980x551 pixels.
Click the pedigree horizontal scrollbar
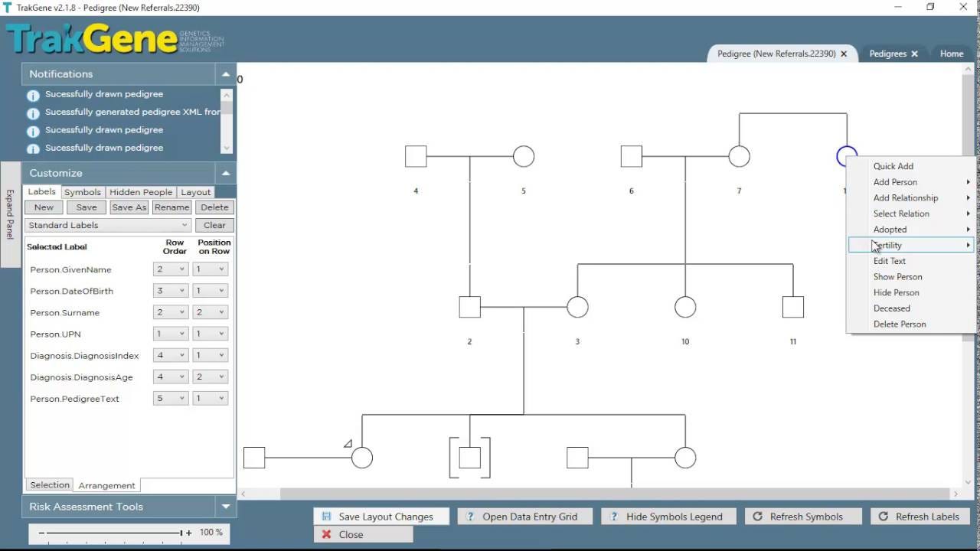point(599,494)
